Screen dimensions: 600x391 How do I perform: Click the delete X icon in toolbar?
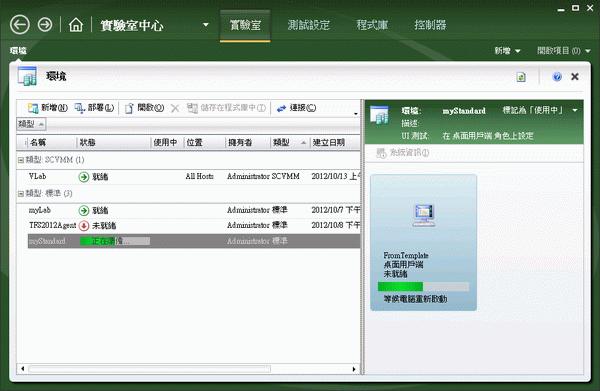tap(175, 108)
